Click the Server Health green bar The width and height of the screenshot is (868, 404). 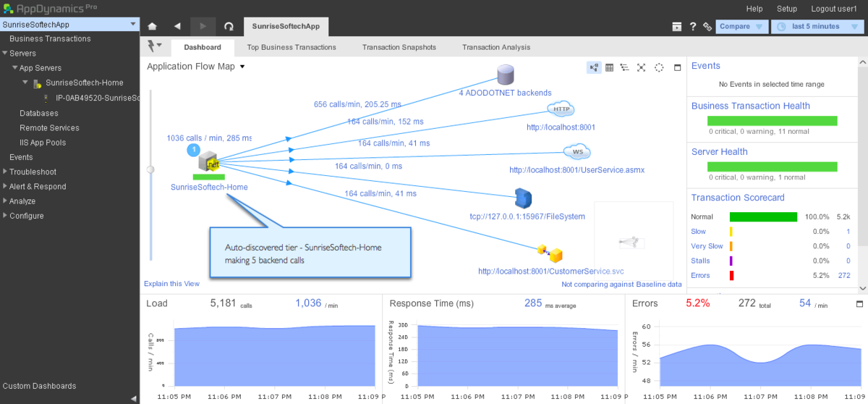pyautogui.click(x=772, y=167)
